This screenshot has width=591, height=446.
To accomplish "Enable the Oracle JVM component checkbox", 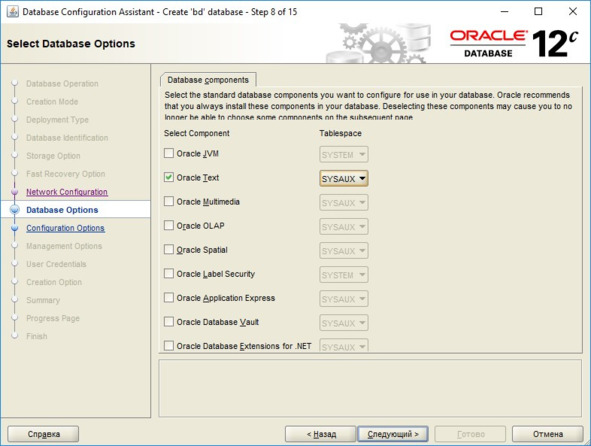I will [x=169, y=153].
